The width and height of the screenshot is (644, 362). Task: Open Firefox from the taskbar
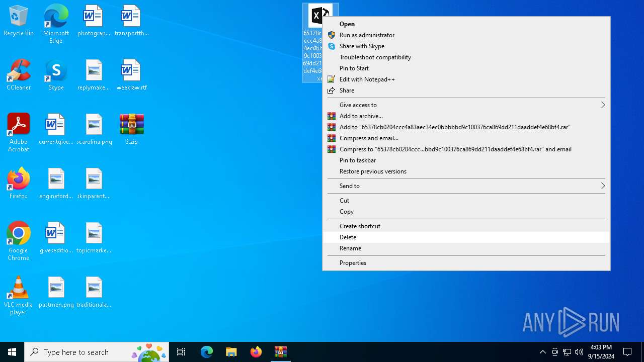(256, 352)
